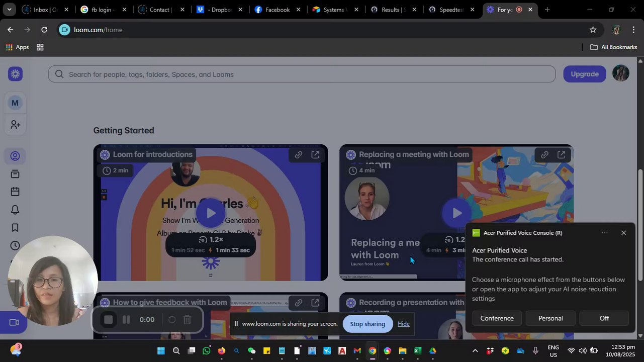The width and height of the screenshot is (644, 362).
Task: Open the Loom for introductions video title
Action: click(152, 154)
